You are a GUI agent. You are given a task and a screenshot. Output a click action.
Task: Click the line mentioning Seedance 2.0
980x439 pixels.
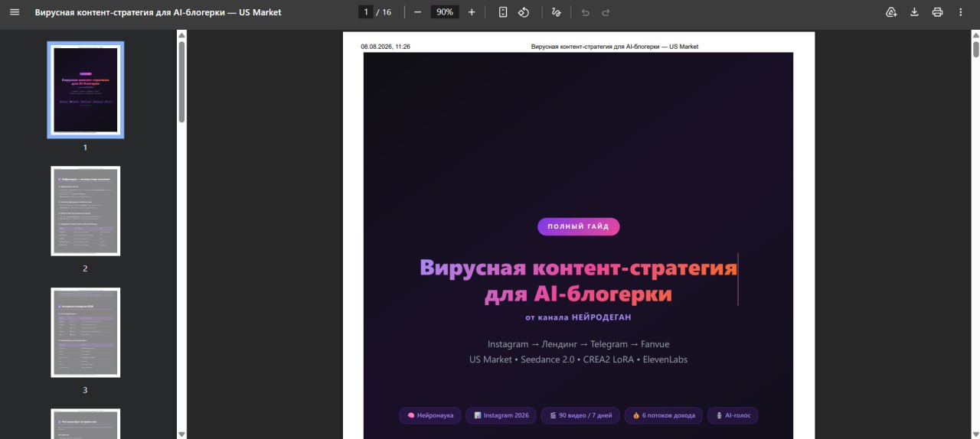tap(578, 359)
